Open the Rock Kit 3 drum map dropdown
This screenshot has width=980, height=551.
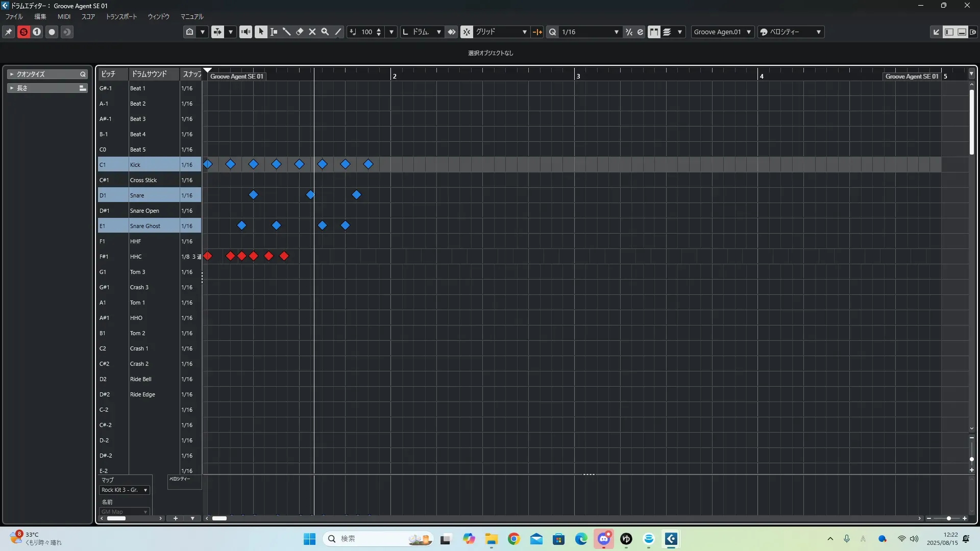tap(125, 490)
